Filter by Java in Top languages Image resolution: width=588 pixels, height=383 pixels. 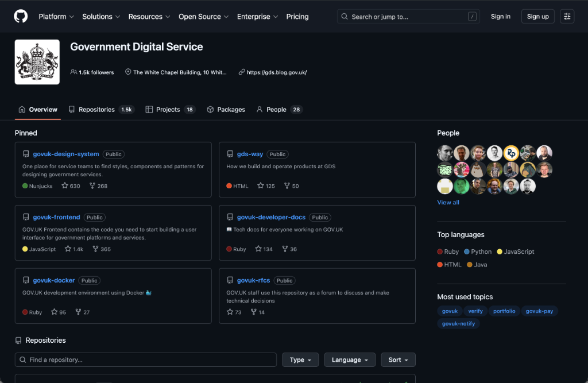[x=477, y=265]
